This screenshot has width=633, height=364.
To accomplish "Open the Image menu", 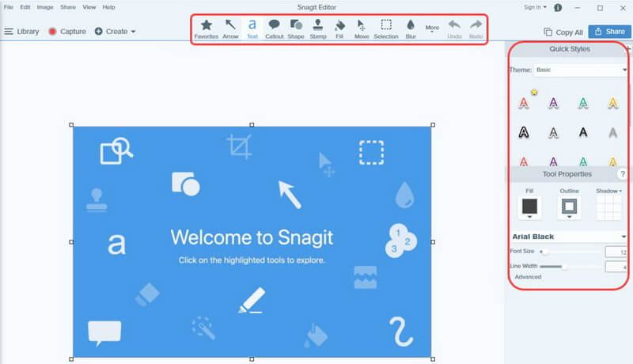I will 45,7.
